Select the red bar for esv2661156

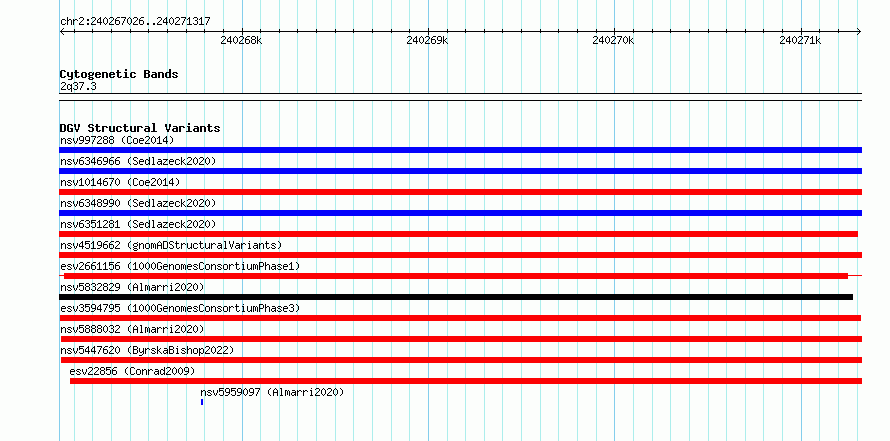[456, 276]
